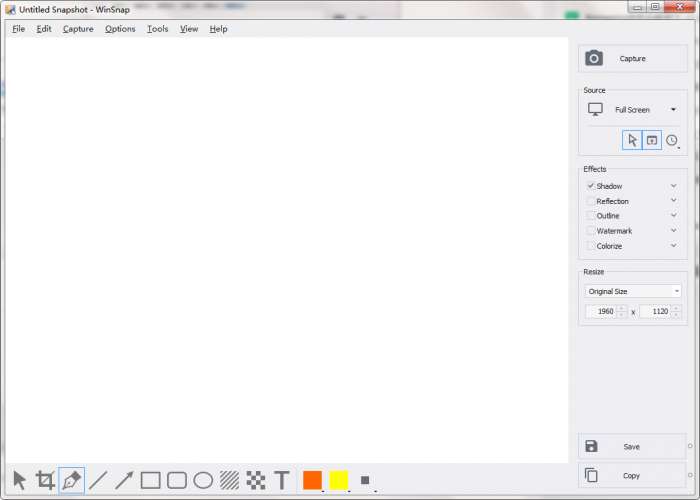Screen dimensions: 700x500
Task: Click the Copy button
Action: tap(632, 475)
